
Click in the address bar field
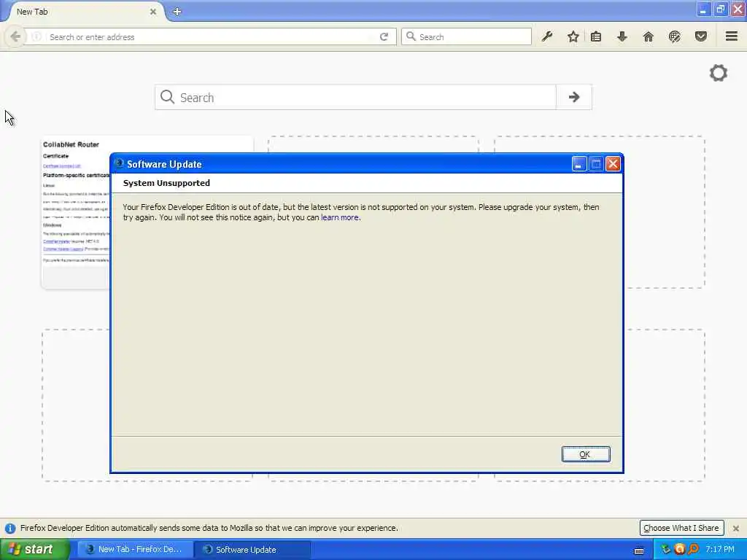click(x=209, y=36)
